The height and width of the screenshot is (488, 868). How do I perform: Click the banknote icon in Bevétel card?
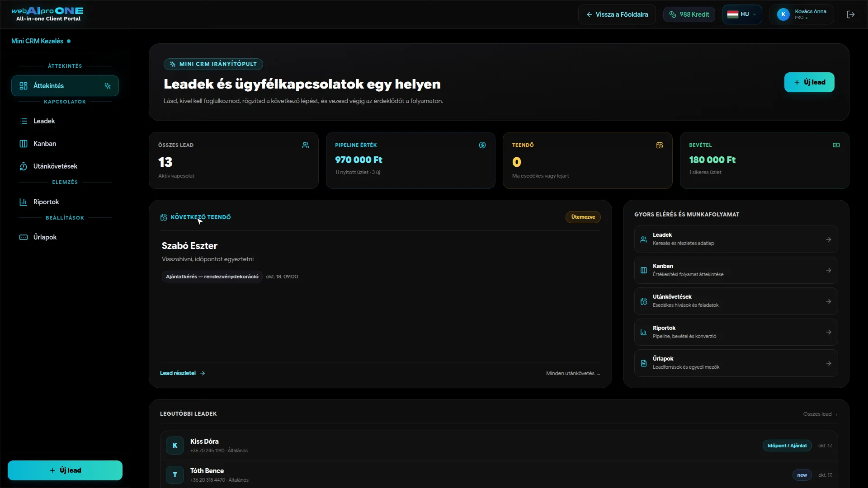click(x=836, y=145)
